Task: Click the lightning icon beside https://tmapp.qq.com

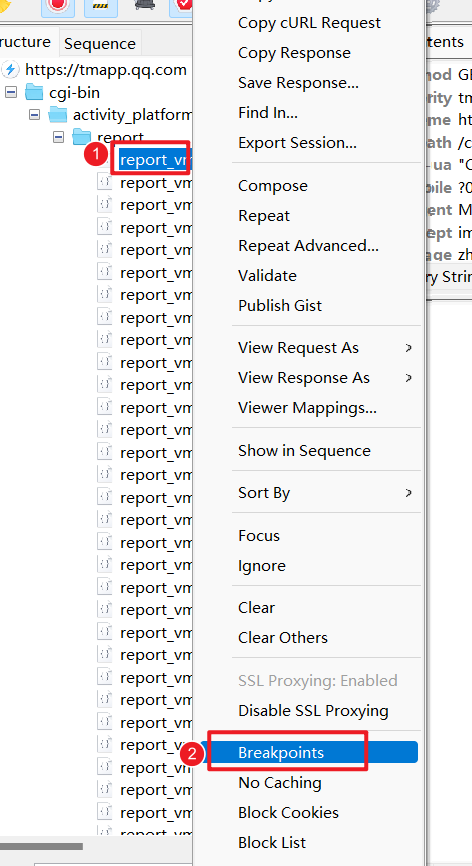Action: [x=10, y=70]
